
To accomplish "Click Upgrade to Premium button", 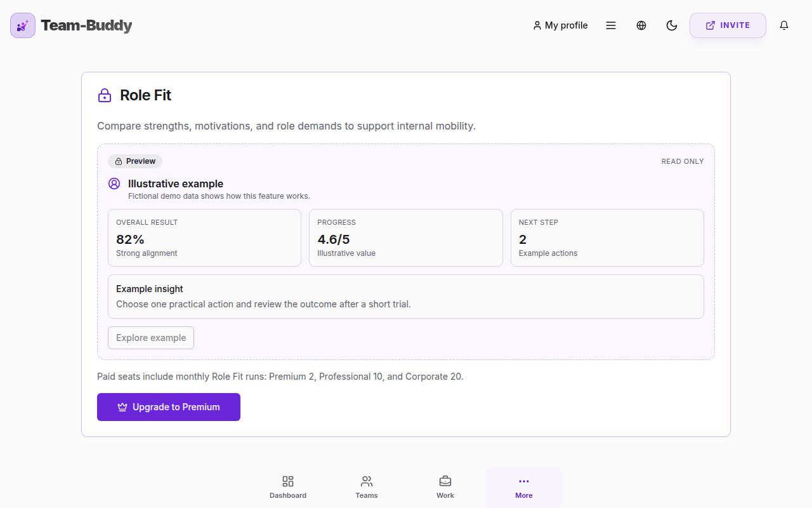I will tap(169, 407).
